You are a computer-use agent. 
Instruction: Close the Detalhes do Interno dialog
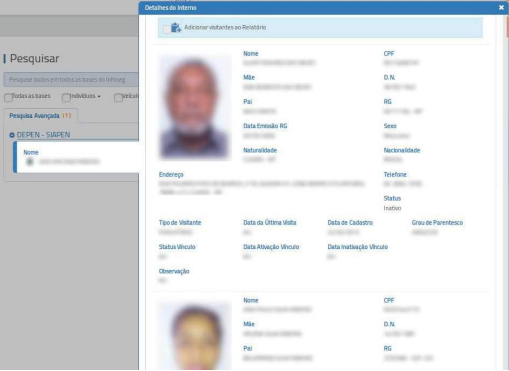point(501,7)
